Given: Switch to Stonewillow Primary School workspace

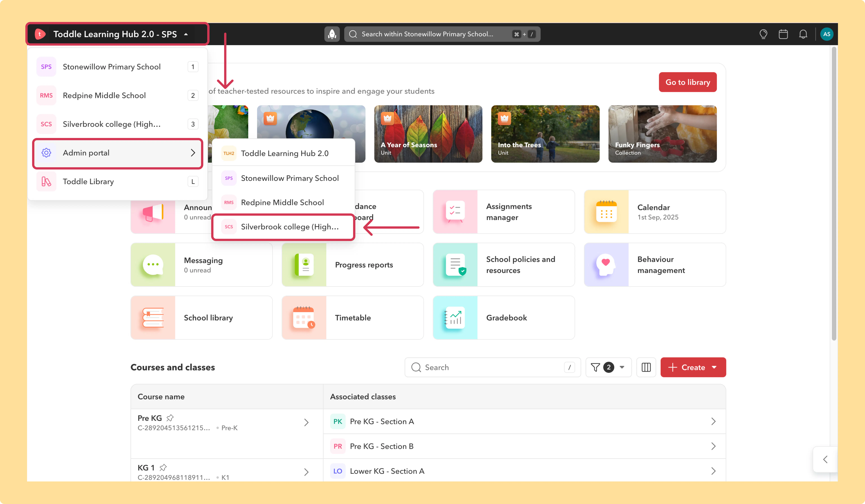Looking at the screenshot, I should 117,67.
